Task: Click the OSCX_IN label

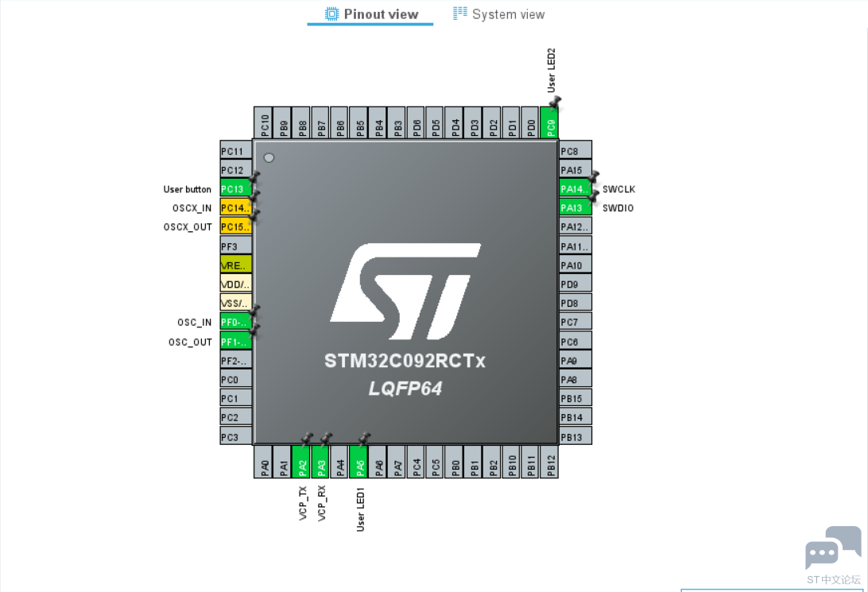Action: (192, 208)
